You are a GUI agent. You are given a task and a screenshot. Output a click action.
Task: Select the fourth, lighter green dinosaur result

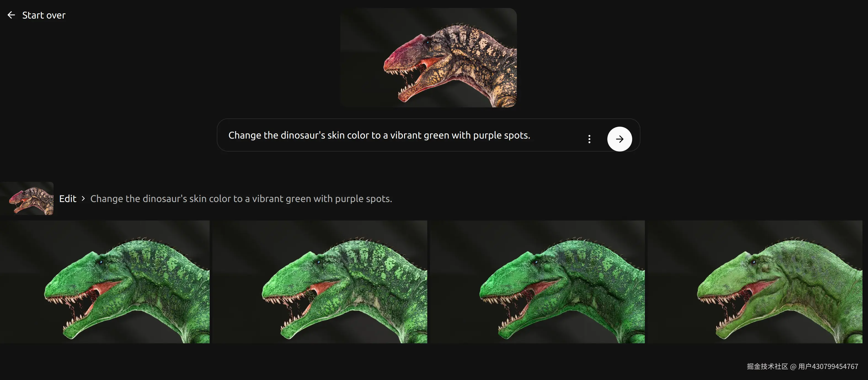click(755, 282)
